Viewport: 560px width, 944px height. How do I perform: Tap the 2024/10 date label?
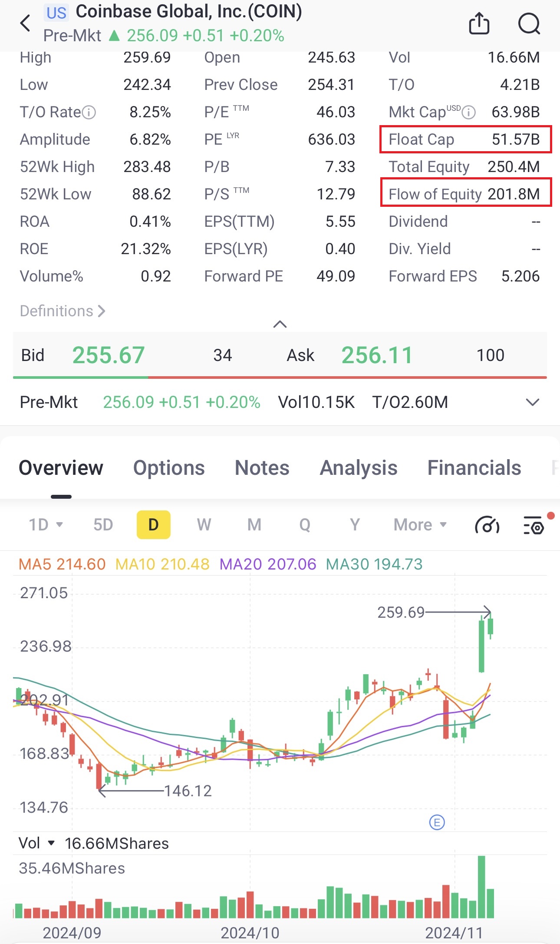click(x=250, y=933)
